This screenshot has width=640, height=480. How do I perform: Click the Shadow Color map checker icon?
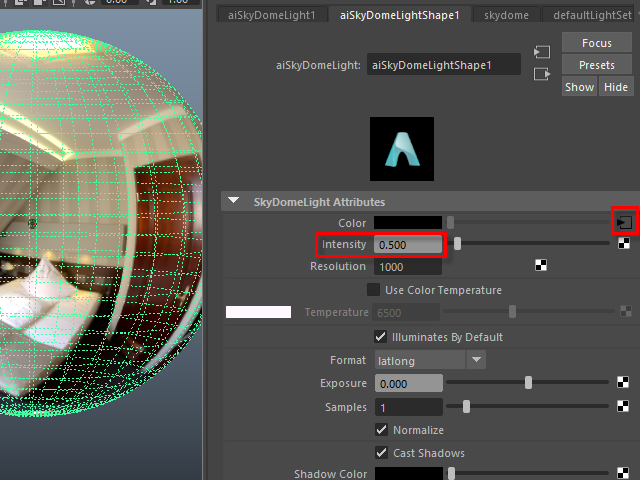(624, 473)
